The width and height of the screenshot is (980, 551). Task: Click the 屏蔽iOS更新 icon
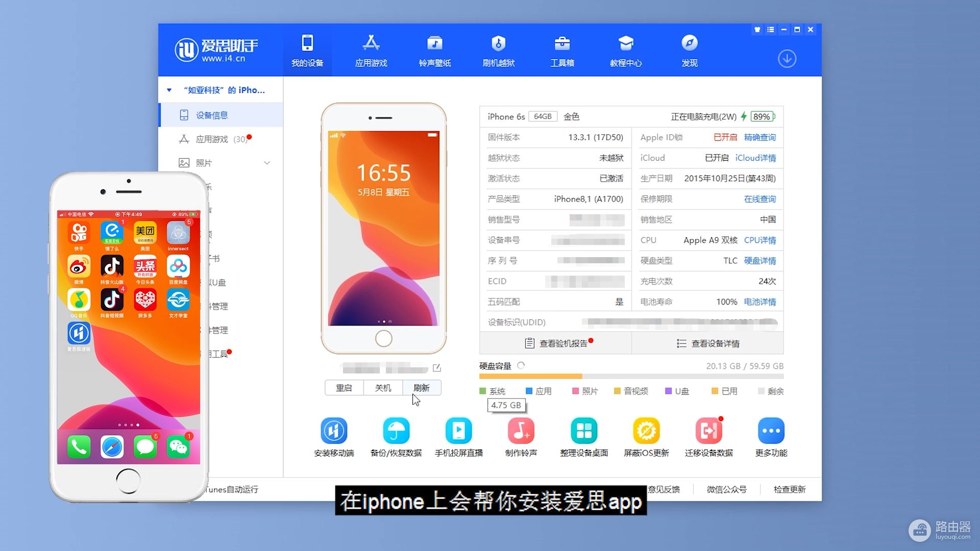click(x=646, y=431)
